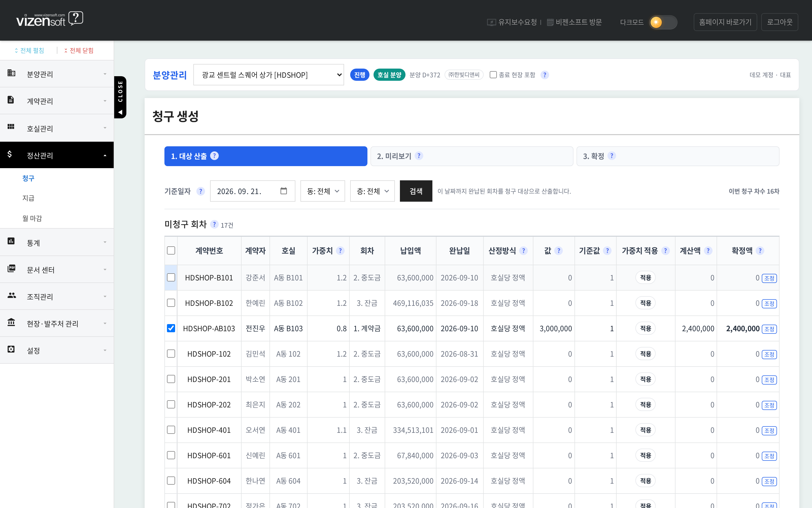Viewport: 812px width, 508px height.
Task: Switch to the 3. 확정 step tab
Action: coord(678,156)
